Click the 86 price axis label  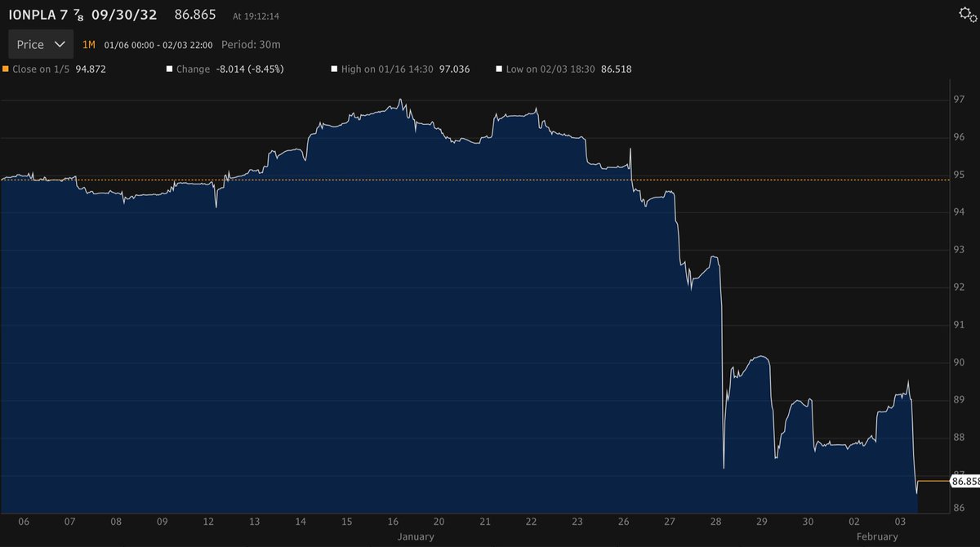pyautogui.click(x=960, y=508)
